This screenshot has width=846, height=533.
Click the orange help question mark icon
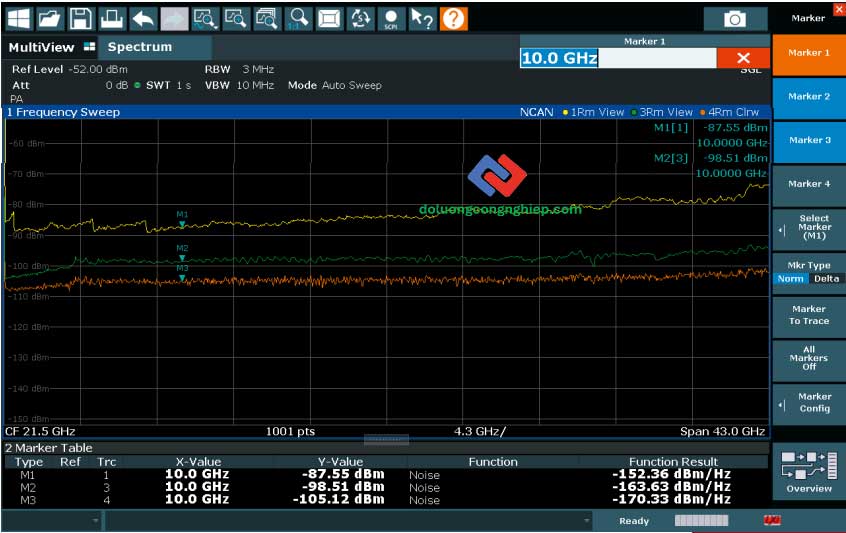pyautogui.click(x=454, y=19)
